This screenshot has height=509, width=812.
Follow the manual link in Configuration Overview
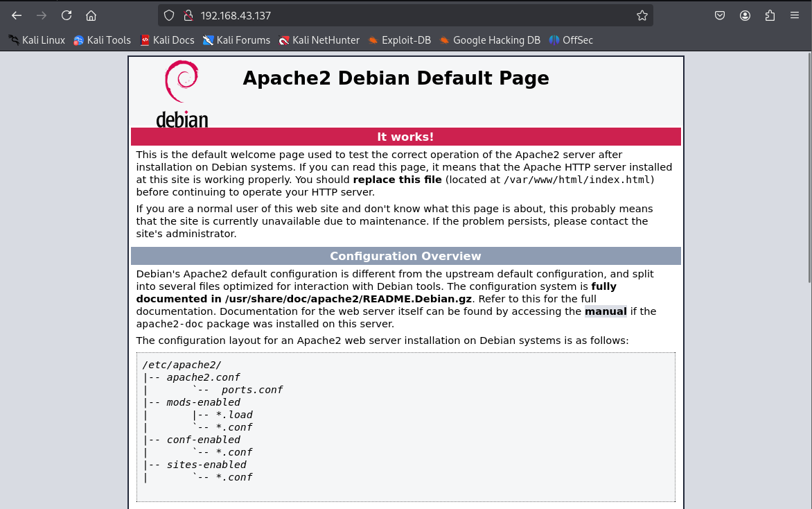point(606,311)
